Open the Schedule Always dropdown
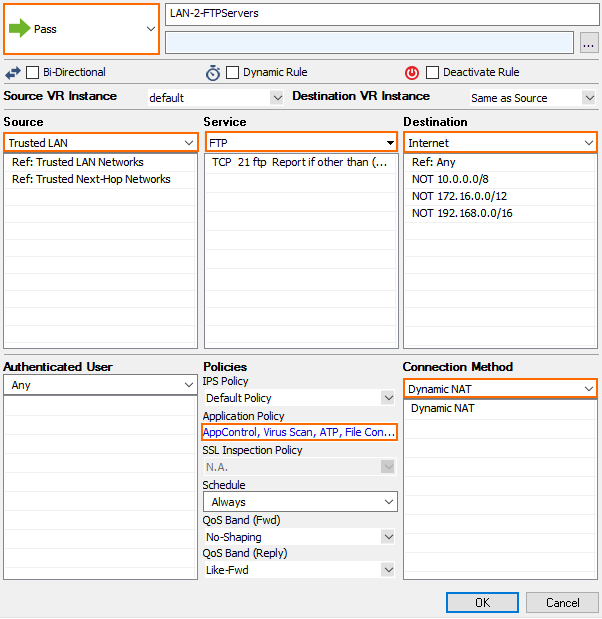602x619 pixels. coord(389,502)
